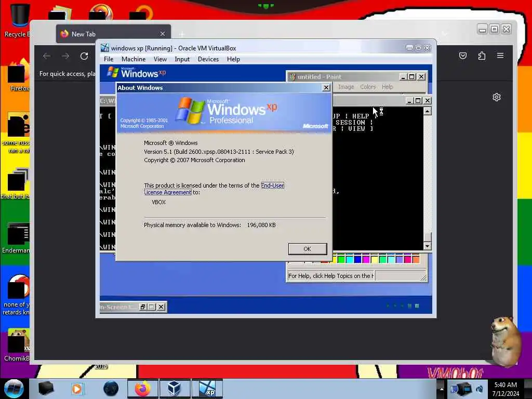
Task: Click the Windows XP logo in the VM
Action: tap(137, 72)
